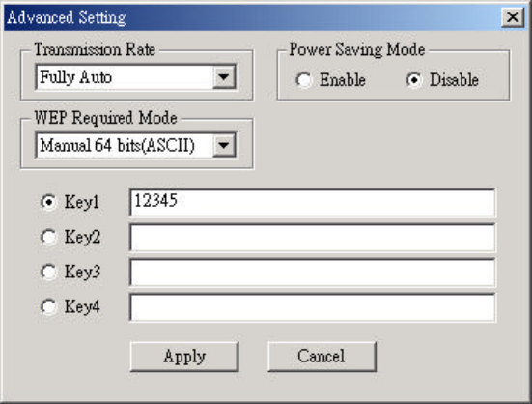
Task: Select the Key1 radio button
Action: click(49, 202)
